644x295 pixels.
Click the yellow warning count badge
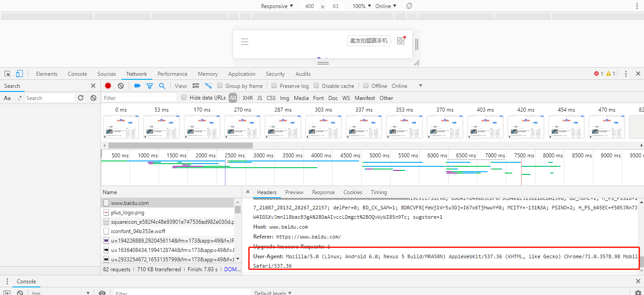[x=610, y=74]
